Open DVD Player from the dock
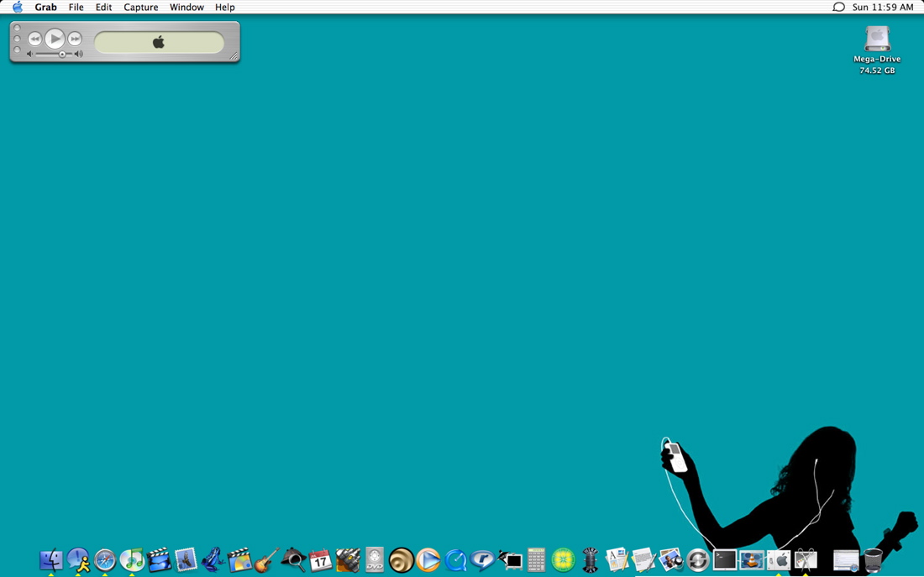Viewport: 924px width, 577px height. [x=374, y=559]
